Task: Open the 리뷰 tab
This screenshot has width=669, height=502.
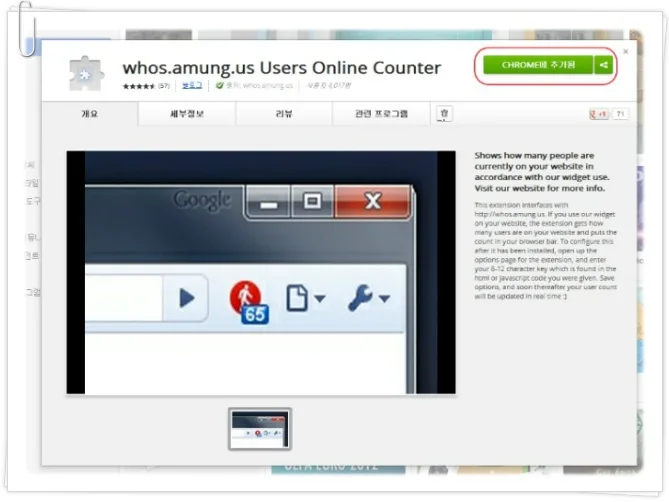Action: (x=284, y=114)
